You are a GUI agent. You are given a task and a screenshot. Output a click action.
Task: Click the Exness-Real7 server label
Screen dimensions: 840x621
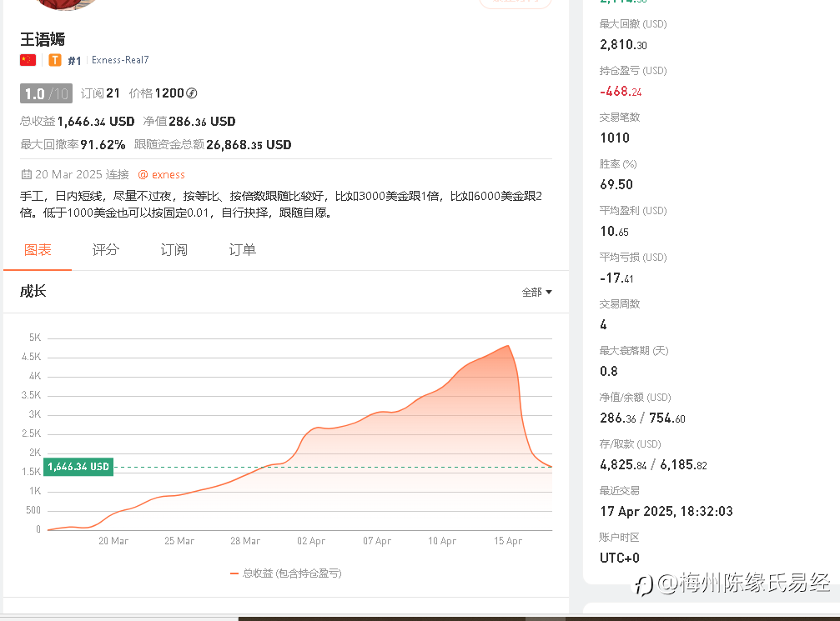pos(120,60)
